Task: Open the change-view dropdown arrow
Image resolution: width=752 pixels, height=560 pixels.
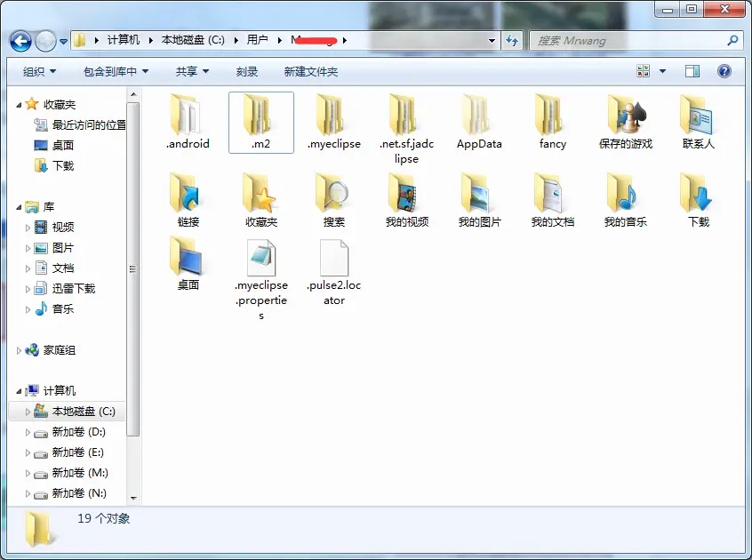Action: [663, 70]
